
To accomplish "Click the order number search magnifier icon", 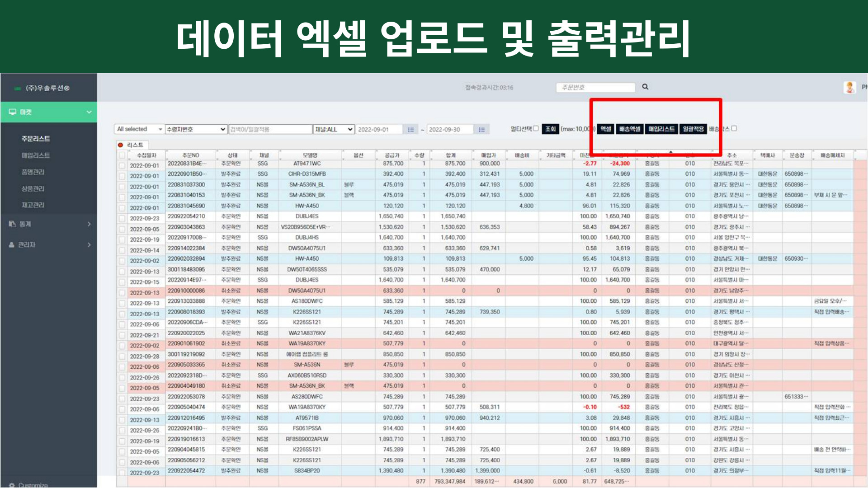I will (x=645, y=87).
